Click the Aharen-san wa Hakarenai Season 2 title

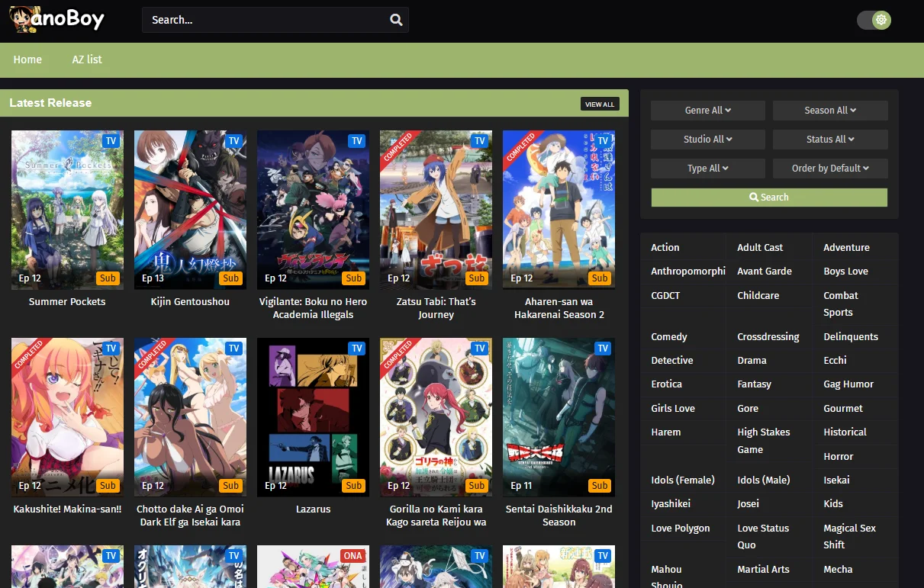[559, 308]
